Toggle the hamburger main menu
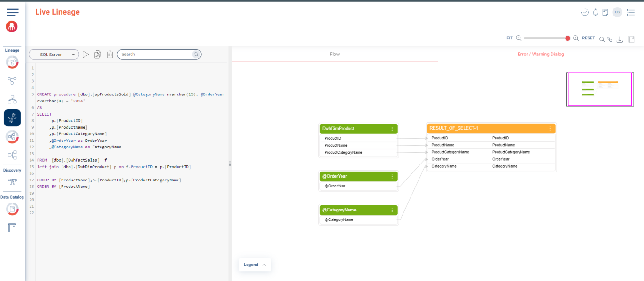The image size is (644, 281). click(x=13, y=12)
